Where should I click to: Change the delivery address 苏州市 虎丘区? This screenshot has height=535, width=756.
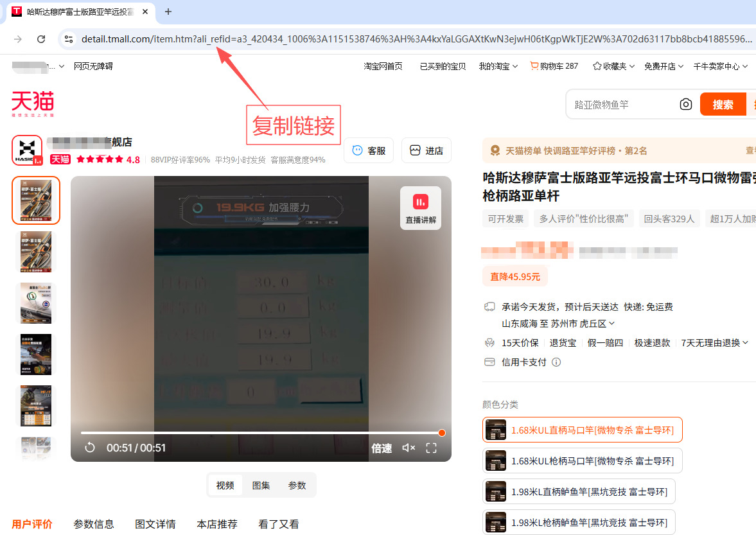pyautogui.click(x=583, y=324)
